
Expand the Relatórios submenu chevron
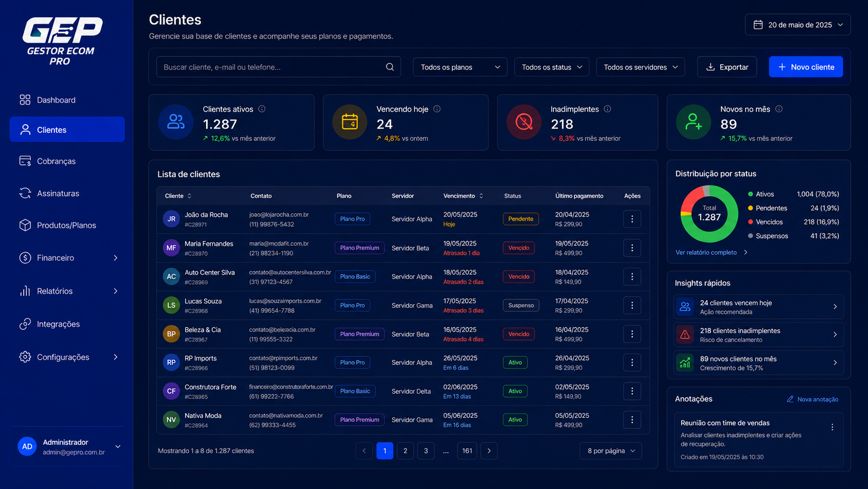[115, 291]
